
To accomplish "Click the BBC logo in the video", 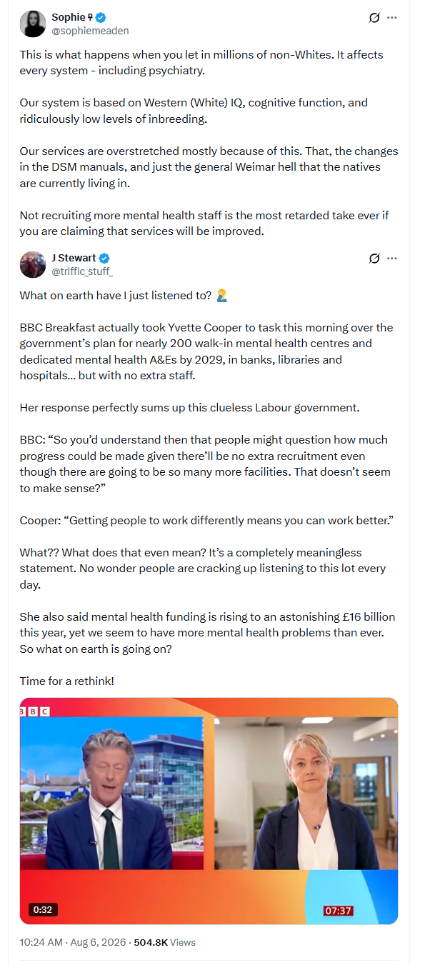I will click(34, 711).
